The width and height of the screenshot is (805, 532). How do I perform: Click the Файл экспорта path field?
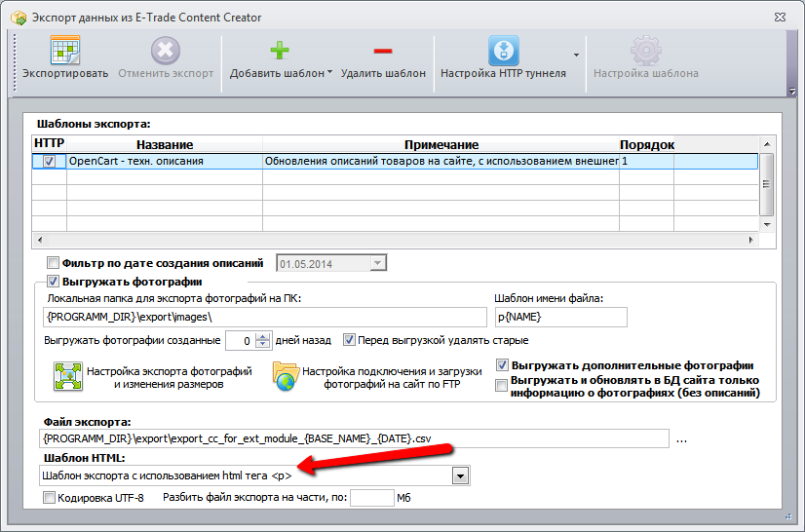pos(354,438)
